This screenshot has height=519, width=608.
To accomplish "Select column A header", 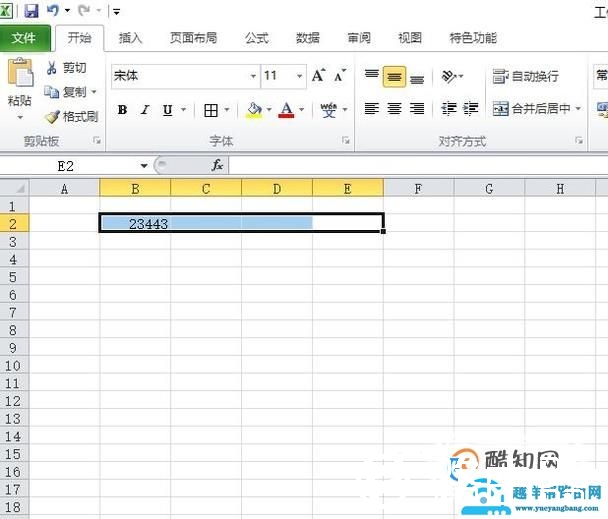I will 64,189.
